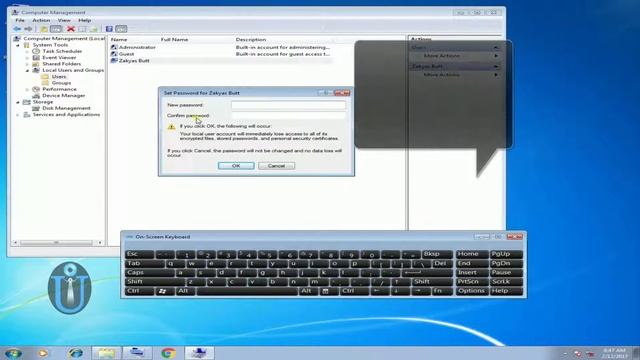Toggle the ScrLk key on On-Screen Keyboard
The width and height of the screenshot is (640, 360).
coord(506,282)
